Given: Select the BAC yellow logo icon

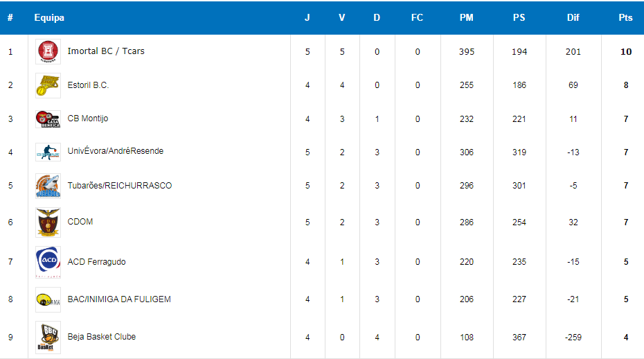Looking at the screenshot, I should [x=48, y=300].
